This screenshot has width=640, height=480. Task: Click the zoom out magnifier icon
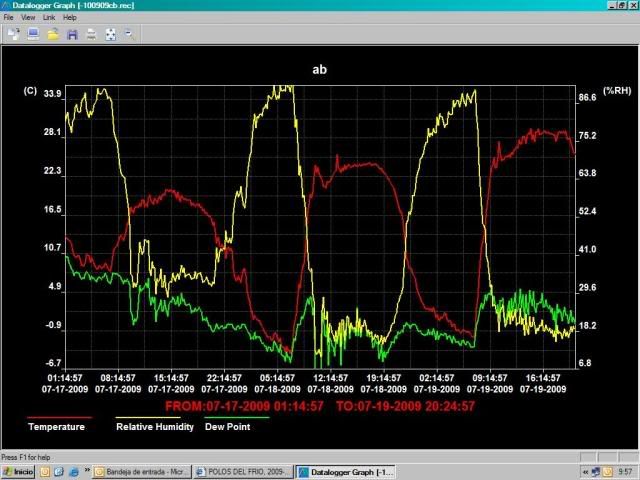pyautogui.click(x=130, y=34)
